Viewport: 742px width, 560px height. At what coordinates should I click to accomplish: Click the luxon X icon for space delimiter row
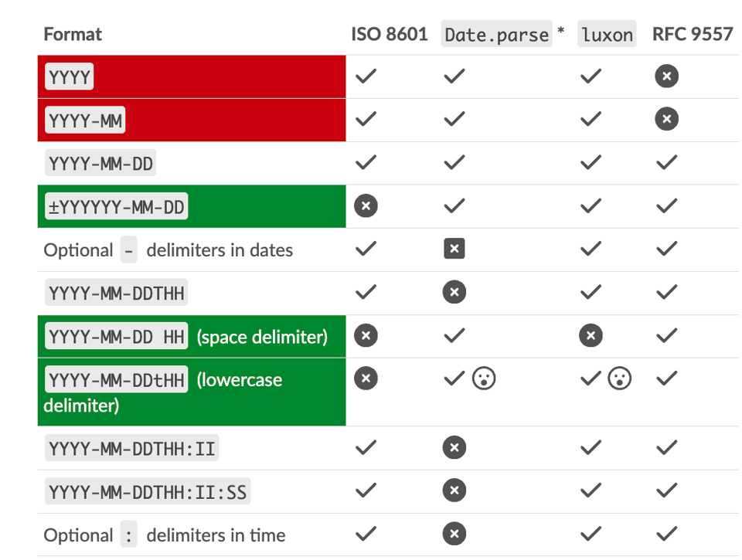coord(591,336)
